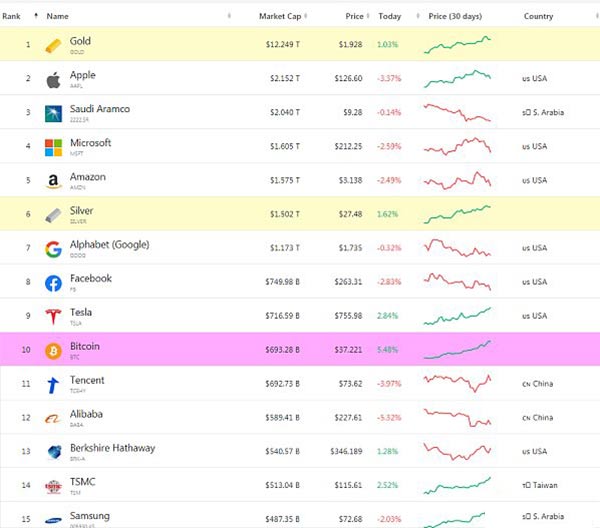600x528 pixels.
Task: Click the Bitcoin coin icon
Action: [53, 351]
